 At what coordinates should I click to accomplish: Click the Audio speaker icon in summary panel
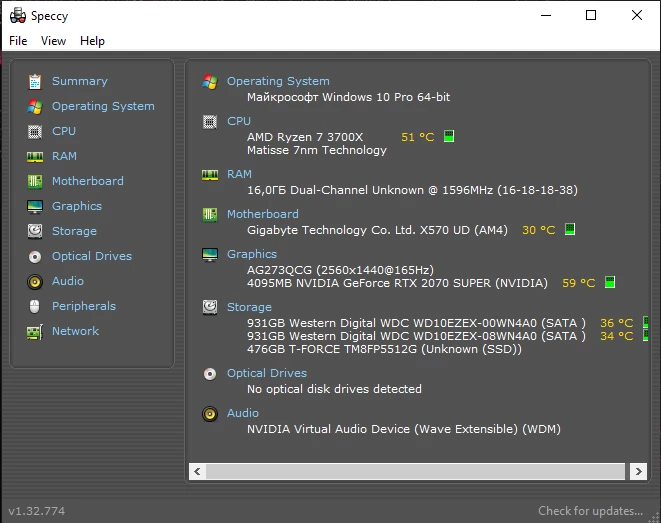point(210,414)
